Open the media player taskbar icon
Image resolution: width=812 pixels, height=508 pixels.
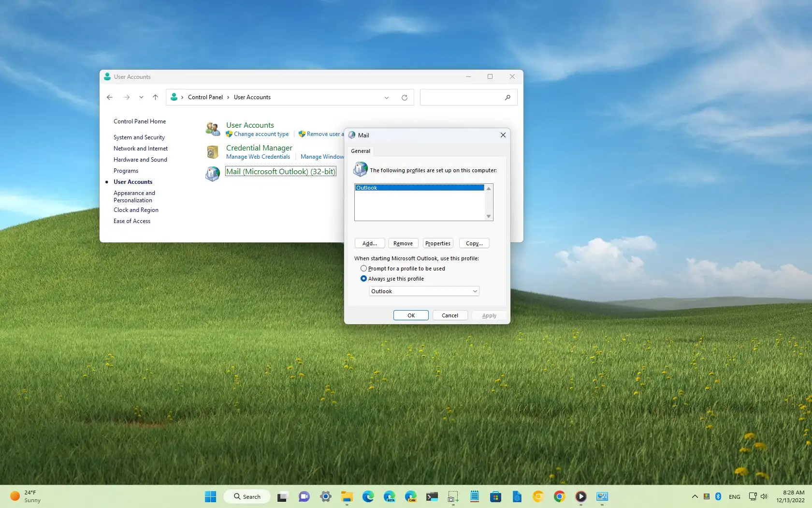pyautogui.click(x=581, y=496)
